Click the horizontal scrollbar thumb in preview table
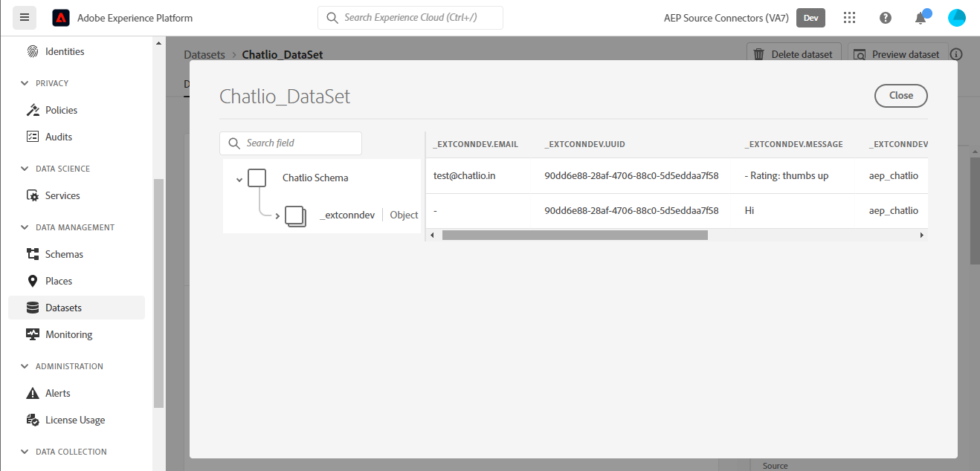Image resolution: width=980 pixels, height=471 pixels. (575, 235)
